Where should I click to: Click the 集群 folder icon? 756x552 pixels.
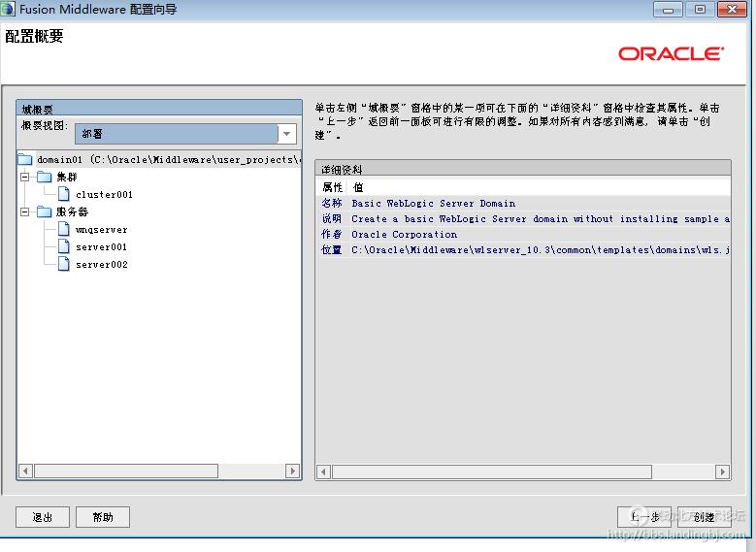click(44, 177)
